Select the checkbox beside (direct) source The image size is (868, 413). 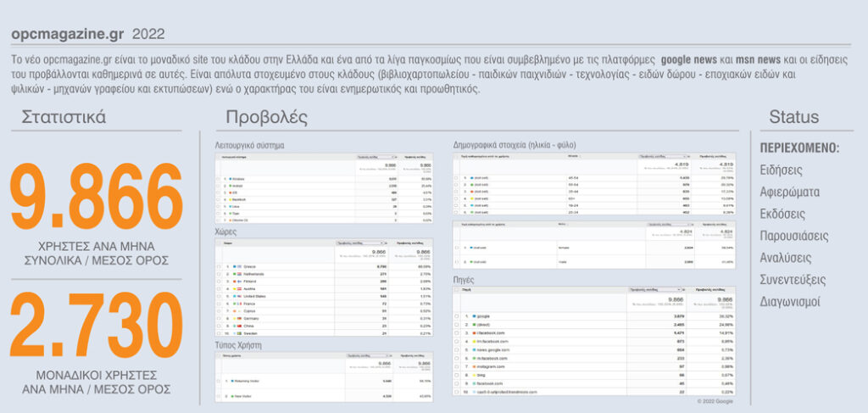coord(457,325)
